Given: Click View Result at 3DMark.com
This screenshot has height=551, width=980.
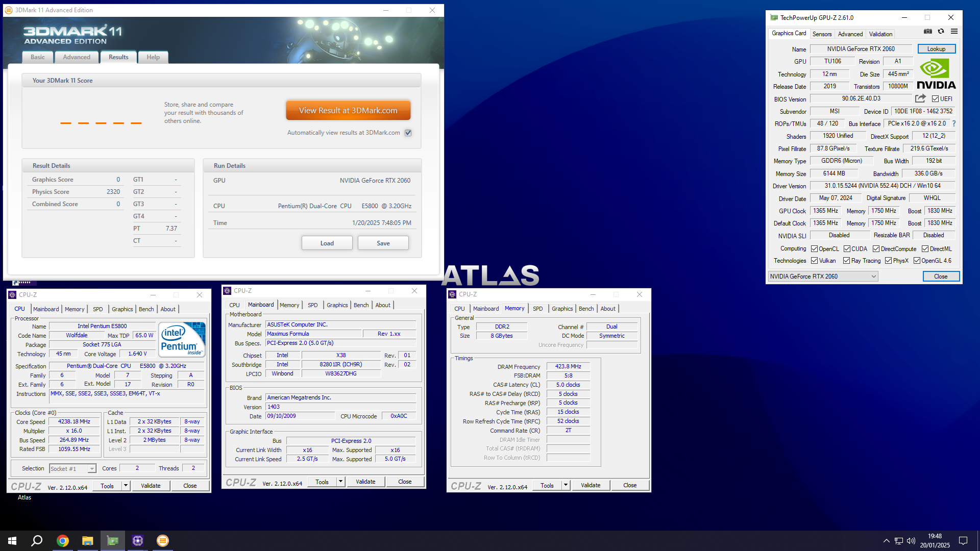Looking at the screenshot, I should click(x=348, y=110).
